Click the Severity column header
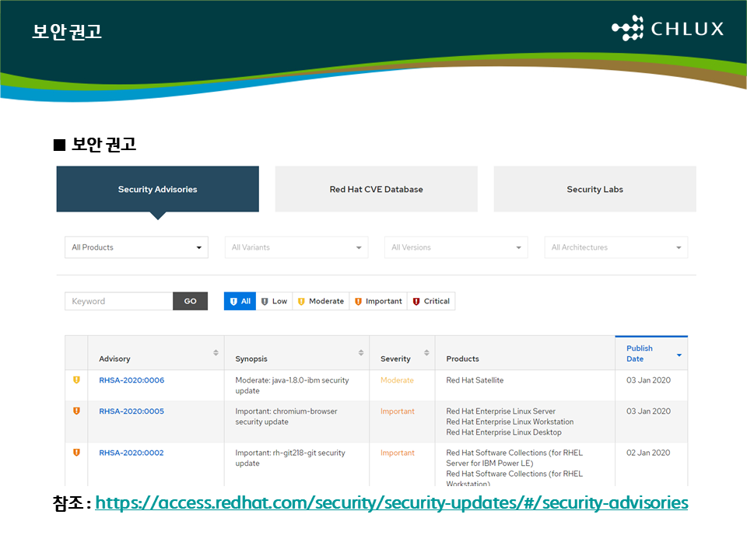The height and width of the screenshot is (560, 747). tap(402, 353)
